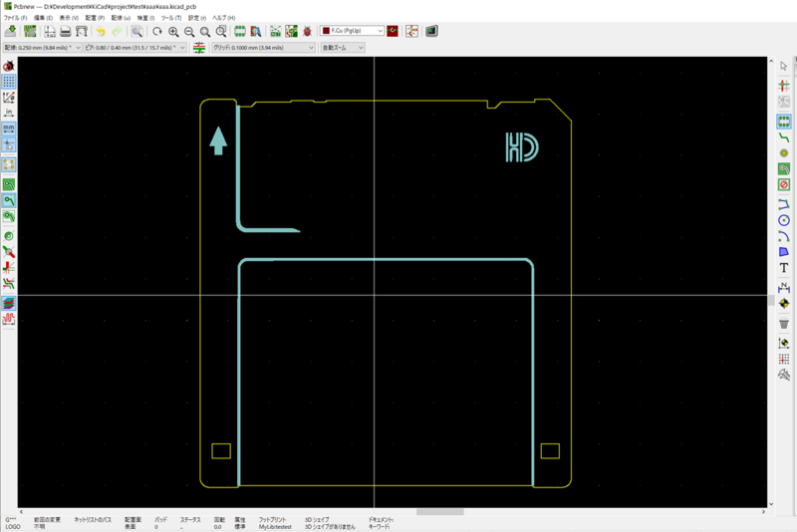
Task: Open the footprint editor
Action: coord(240,32)
